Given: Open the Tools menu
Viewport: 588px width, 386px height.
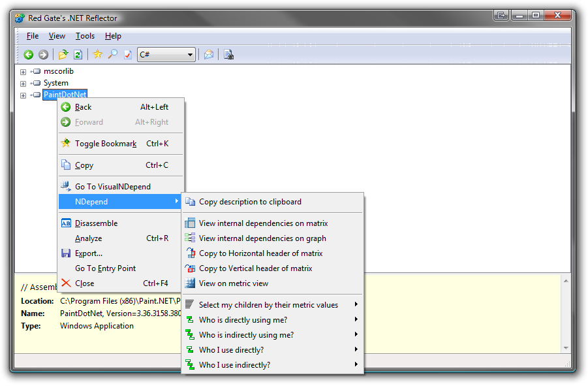Looking at the screenshot, I should coord(85,36).
